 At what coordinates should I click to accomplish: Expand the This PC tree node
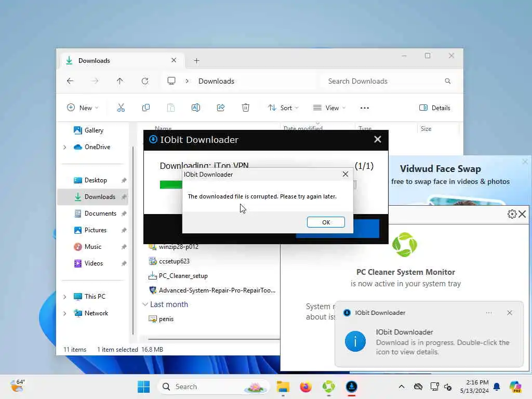(65, 297)
